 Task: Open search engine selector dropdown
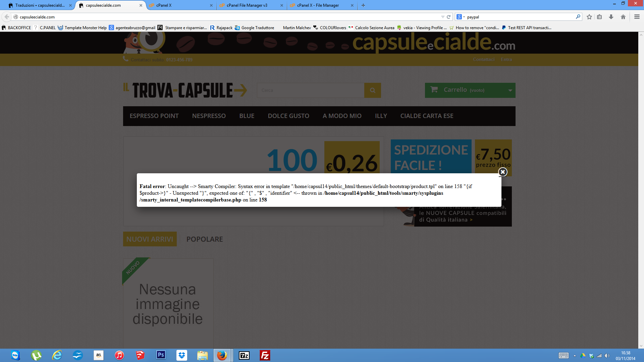(461, 17)
